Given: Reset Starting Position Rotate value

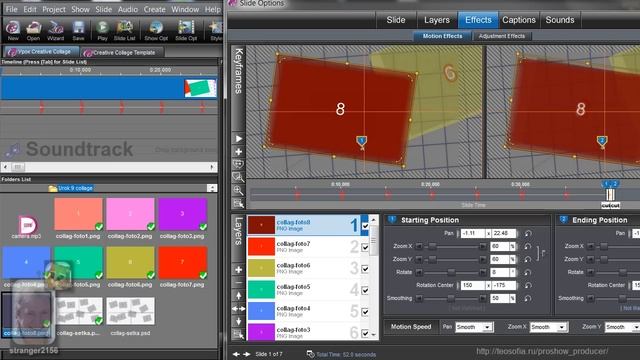Looking at the screenshot, I should (528, 272).
